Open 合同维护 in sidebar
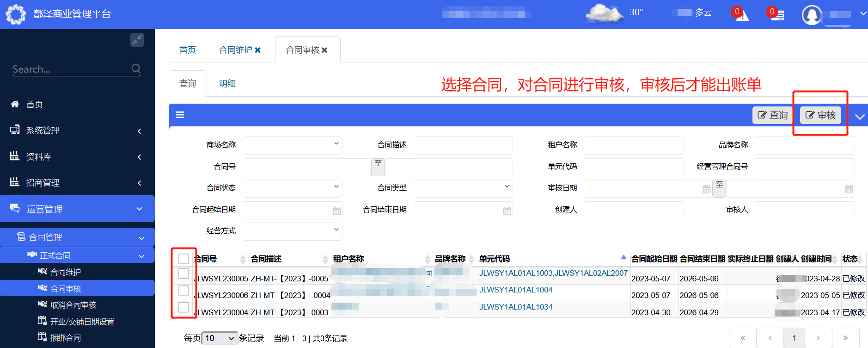This screenshot has height=348, width=868. click(66, 272)
